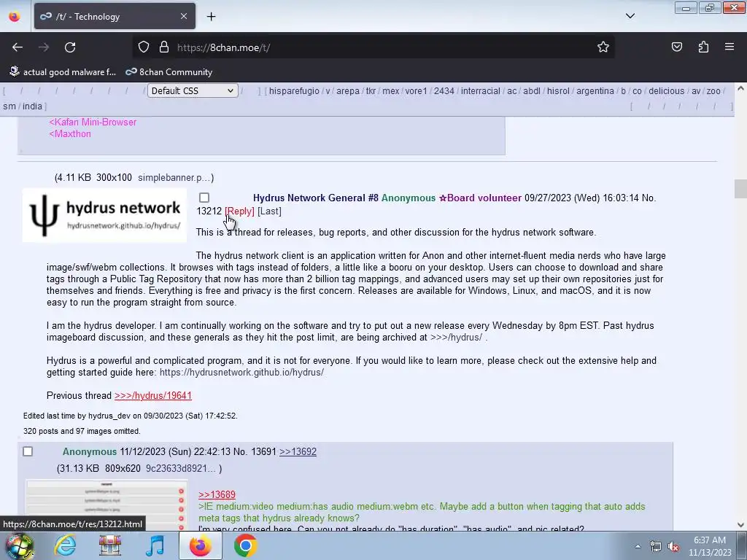The width and height of the screenshot is (747, 560).
Task: Go to the hisrol board
Action: click(558, 91)
